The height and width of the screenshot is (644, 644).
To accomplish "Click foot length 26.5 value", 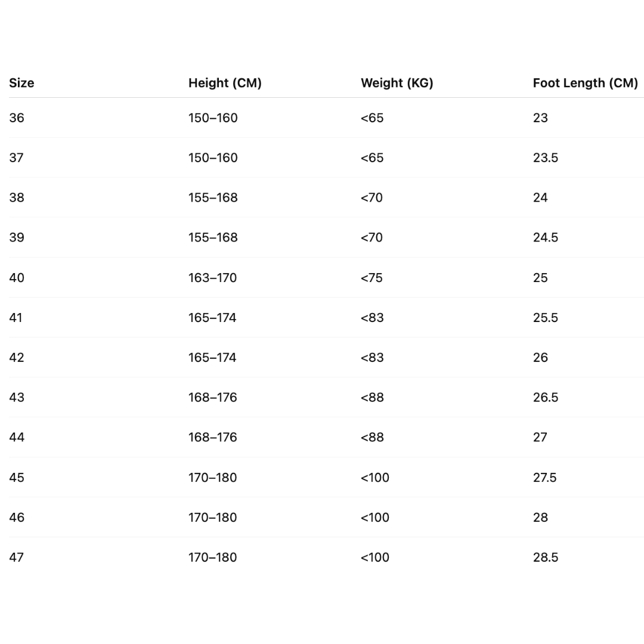I will [x=545, y=398].
